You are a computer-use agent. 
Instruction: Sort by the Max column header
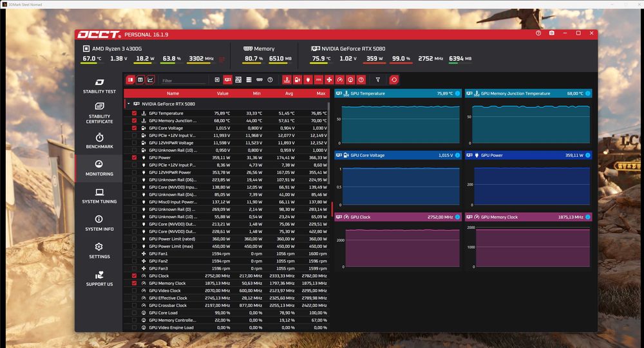(x=321, y=93)
